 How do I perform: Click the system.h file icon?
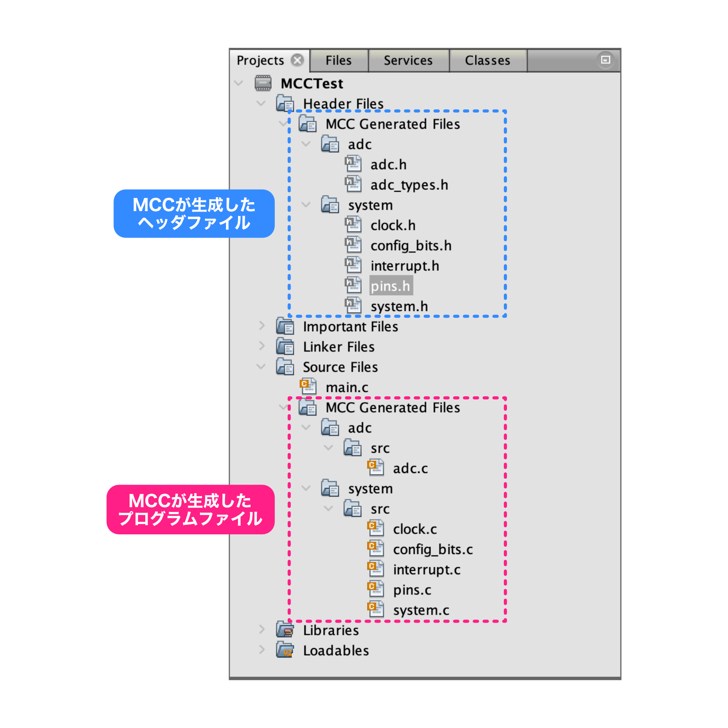353,306
